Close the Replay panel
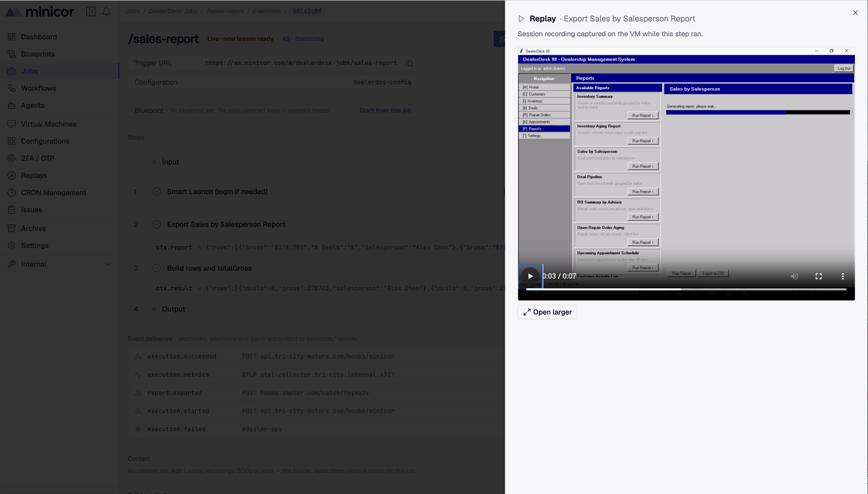 855,12
